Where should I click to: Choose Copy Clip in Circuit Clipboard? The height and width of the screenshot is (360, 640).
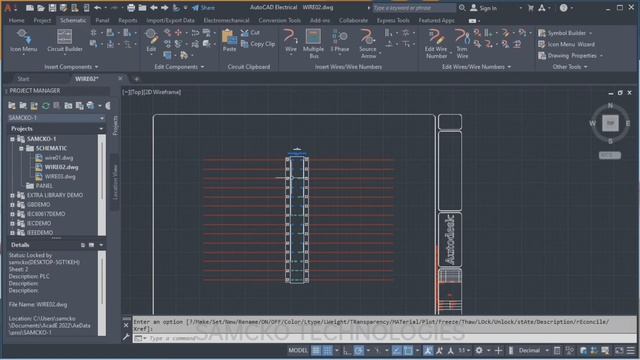click(258, 44)
